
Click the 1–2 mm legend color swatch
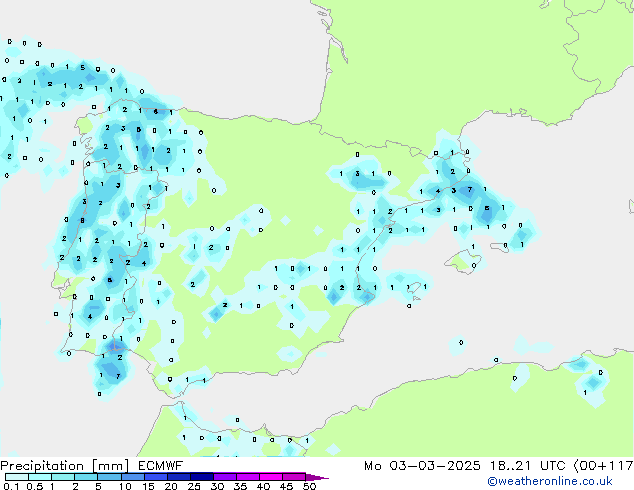tap(63, 477)
